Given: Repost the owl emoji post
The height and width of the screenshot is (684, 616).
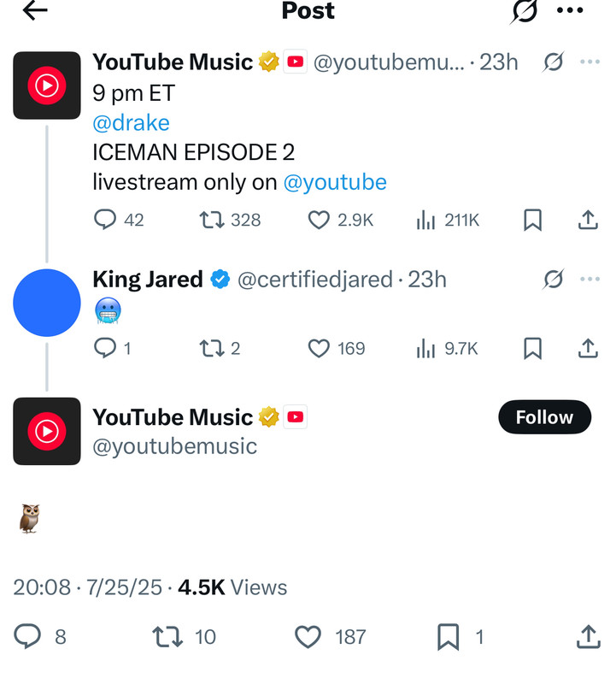Looking at the screenshot, I should [167, 637].
